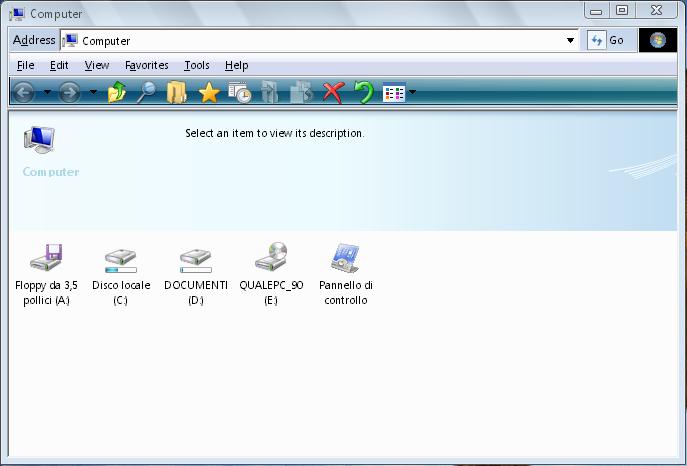Click the Forward arrow toolbar button
Viewport: 687px width, 466px height.
click(x=69, y=92)
